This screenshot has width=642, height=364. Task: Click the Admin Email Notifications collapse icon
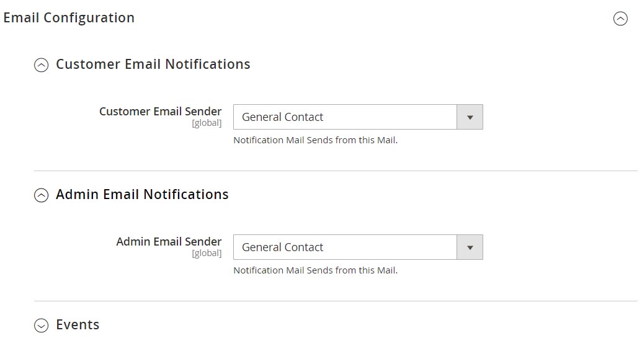pyautogui.click(x=41, y=195)
